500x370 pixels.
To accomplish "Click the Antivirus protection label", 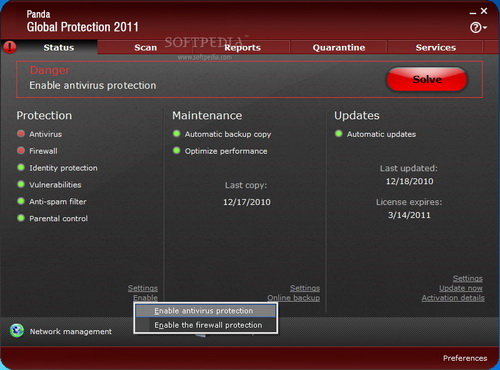I will coord(45,134).
